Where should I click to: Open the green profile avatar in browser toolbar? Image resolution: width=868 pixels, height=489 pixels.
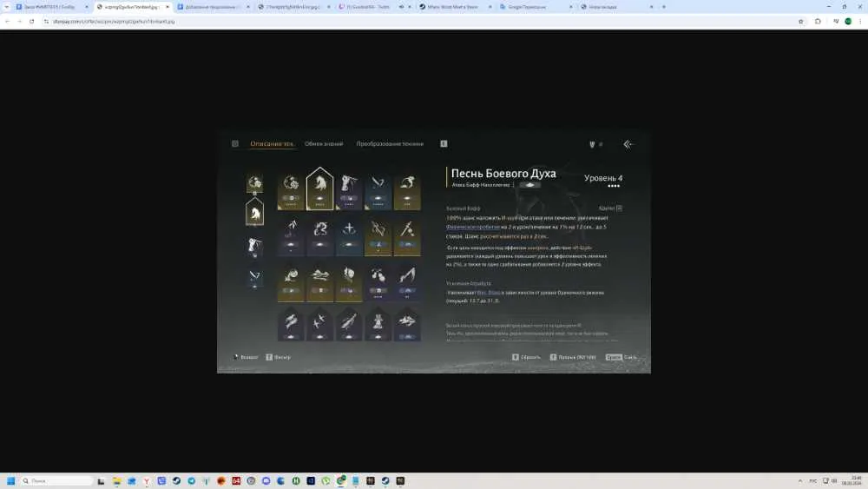click(x=848, y=21)
